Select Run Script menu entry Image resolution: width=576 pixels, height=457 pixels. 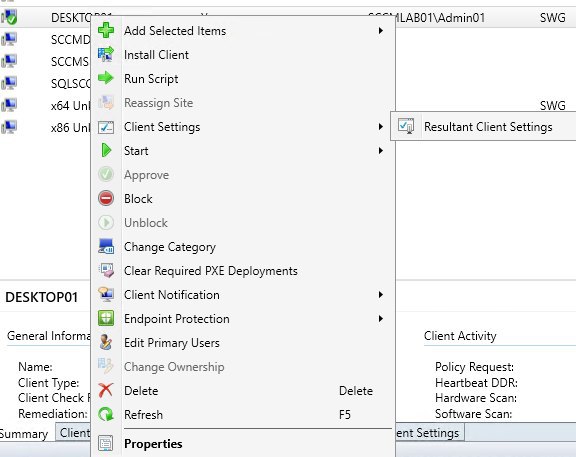pyautogui.click(x=242, y=79)
